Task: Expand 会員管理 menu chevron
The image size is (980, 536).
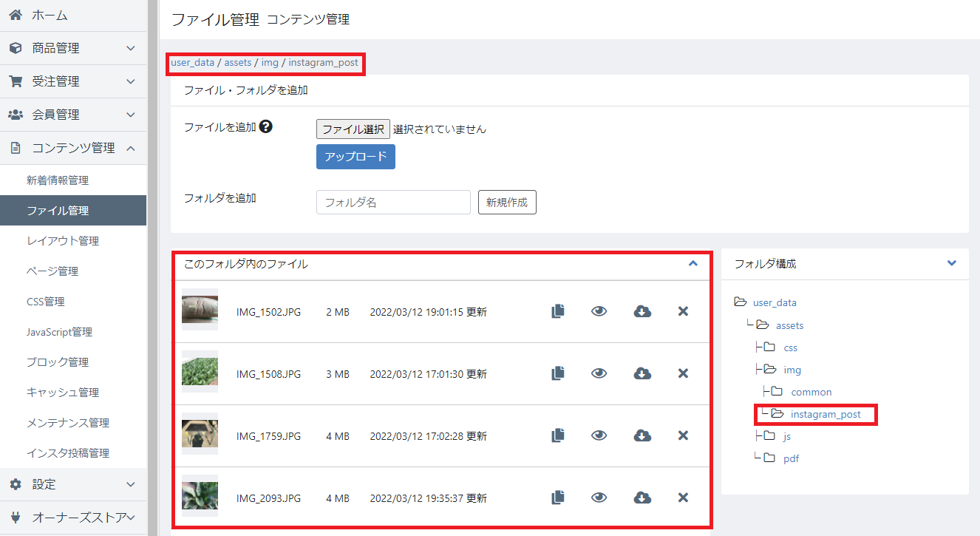Action: click(x=131, y=115)
